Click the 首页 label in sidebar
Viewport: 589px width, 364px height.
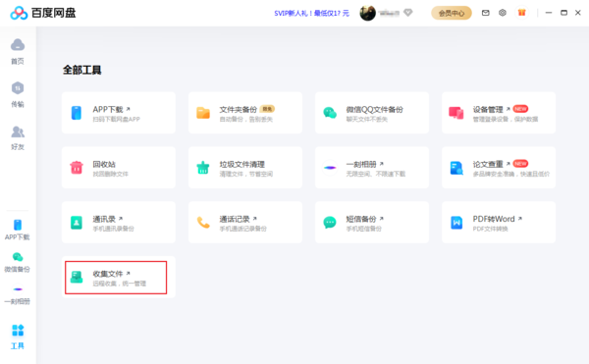18,61
